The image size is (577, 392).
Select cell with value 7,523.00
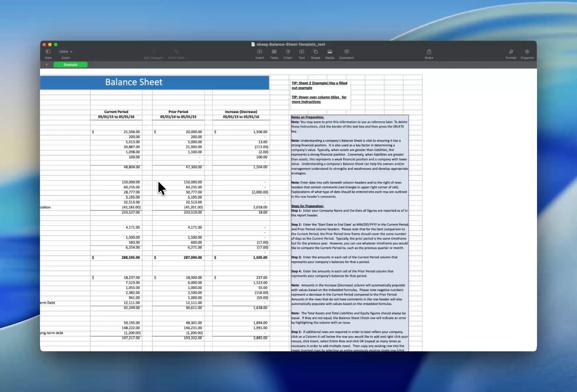(132, 283)
